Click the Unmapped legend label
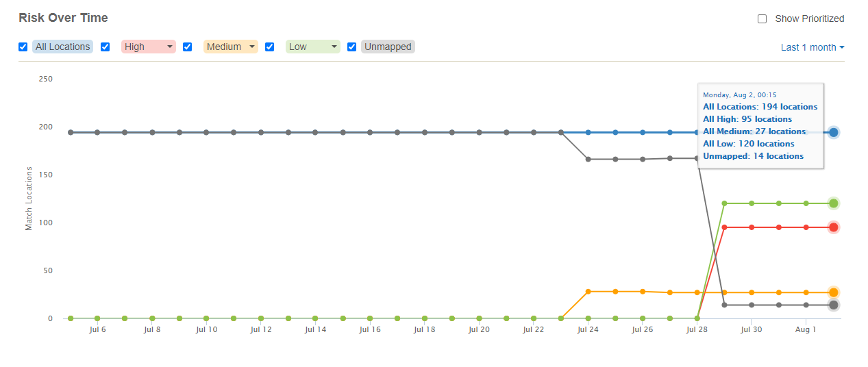Screen dimensions: 868x367 pyautogui.click(x=388, y=47)
